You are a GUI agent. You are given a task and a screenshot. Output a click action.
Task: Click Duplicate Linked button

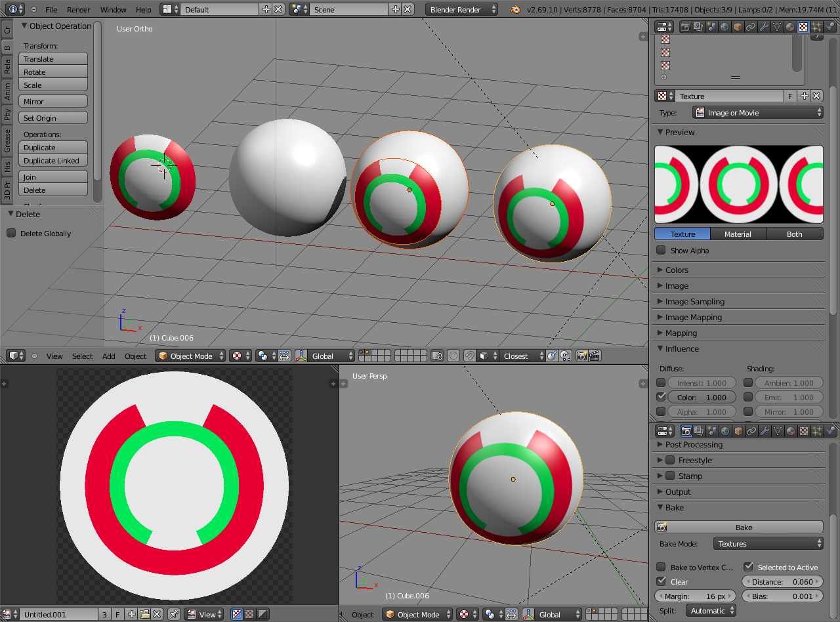53,160
